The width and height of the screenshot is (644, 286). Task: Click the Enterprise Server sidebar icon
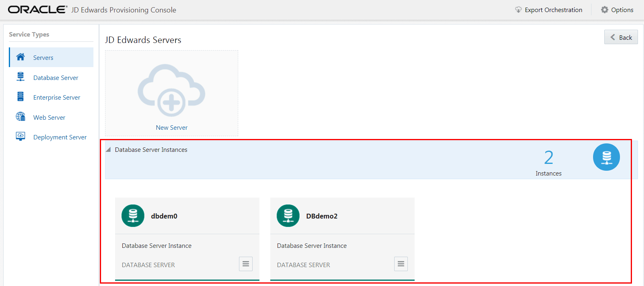20,96
